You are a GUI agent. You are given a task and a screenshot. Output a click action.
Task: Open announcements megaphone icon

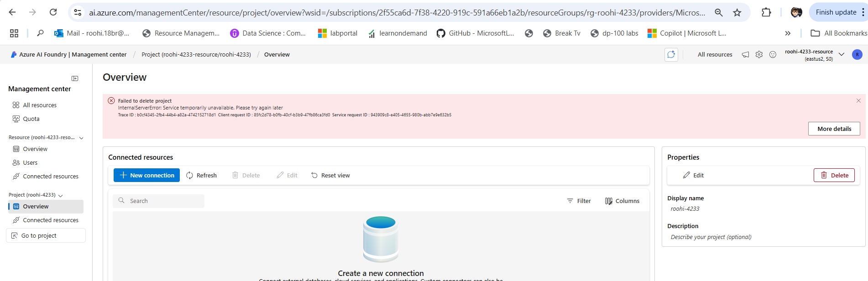[745, 54]
